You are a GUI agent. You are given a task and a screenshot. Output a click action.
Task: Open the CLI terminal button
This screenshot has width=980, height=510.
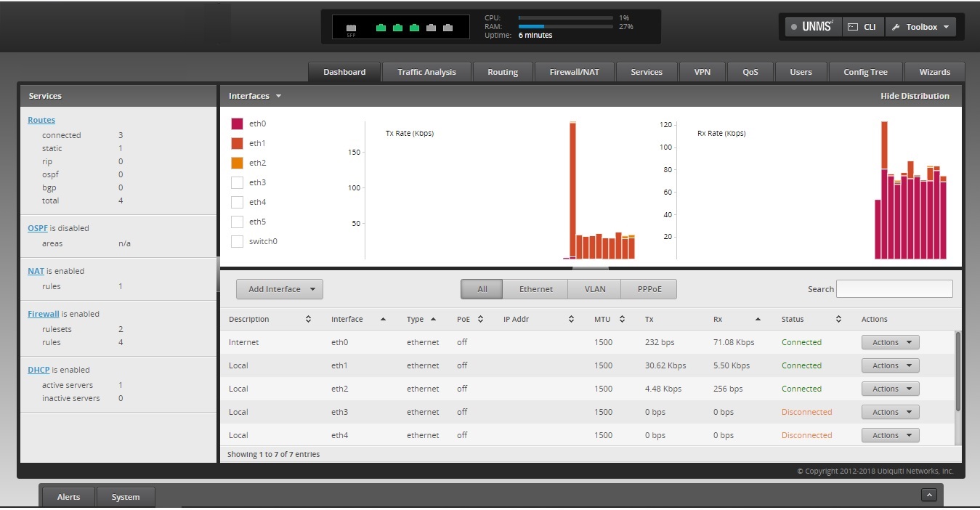862,27
